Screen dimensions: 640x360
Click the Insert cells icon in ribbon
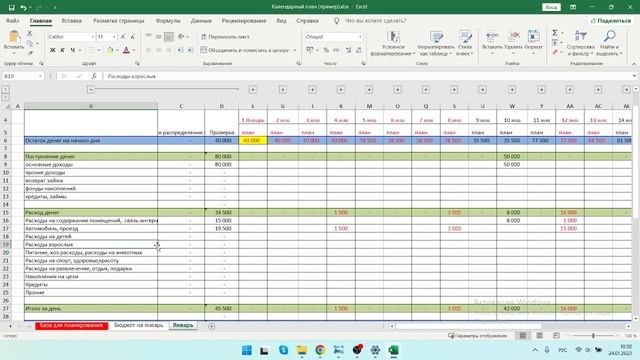tap(492, 36)
